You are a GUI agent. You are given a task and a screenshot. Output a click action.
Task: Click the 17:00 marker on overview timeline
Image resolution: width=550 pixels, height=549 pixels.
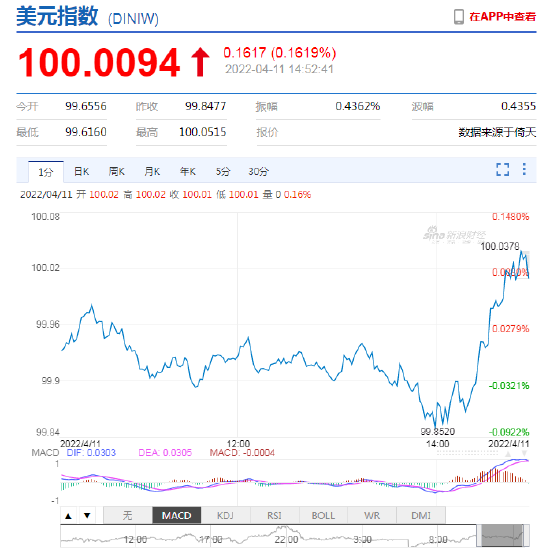[x=211, y=540]
